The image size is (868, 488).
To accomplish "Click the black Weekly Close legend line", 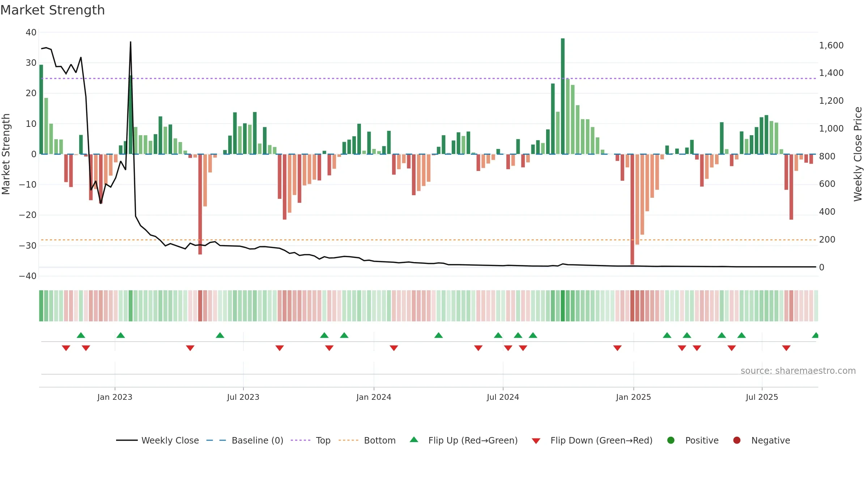I will pos(127,440).
